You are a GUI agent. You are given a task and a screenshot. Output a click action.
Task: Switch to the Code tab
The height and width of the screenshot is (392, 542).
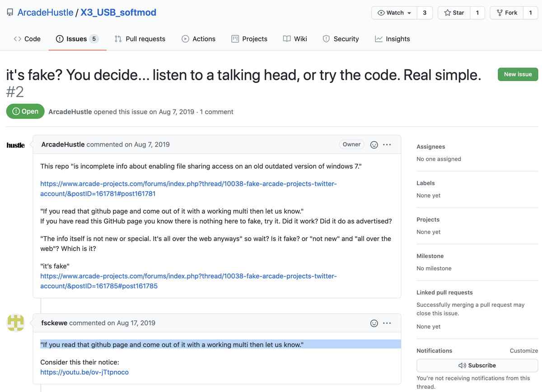[27, 39]
